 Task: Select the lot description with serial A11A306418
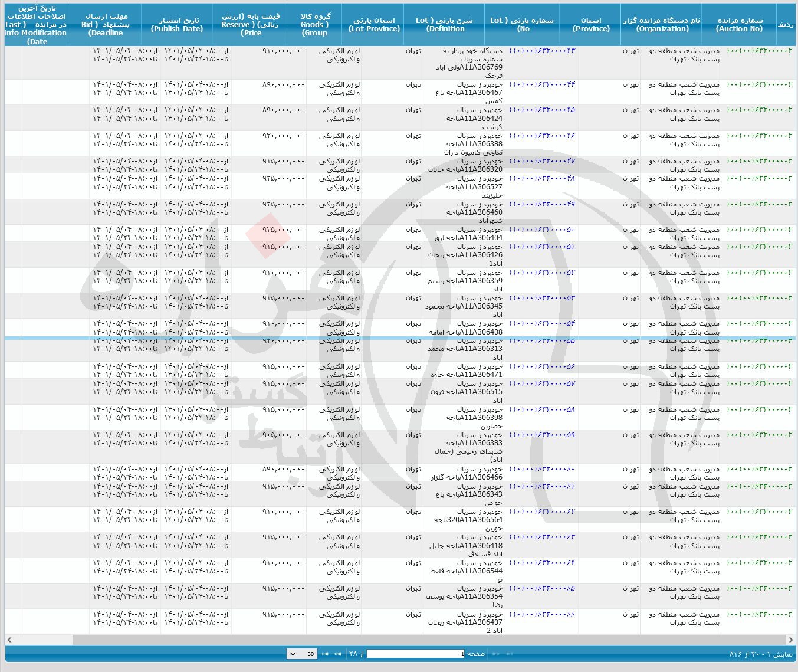pyautogui.click(x=466, y=546)
